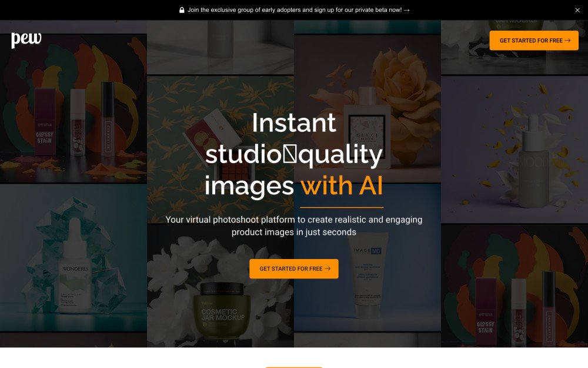This screenshot has width=588, height=368.
Task: Click the virtual photoshoot platform subtitle
Action: (294, 226)
